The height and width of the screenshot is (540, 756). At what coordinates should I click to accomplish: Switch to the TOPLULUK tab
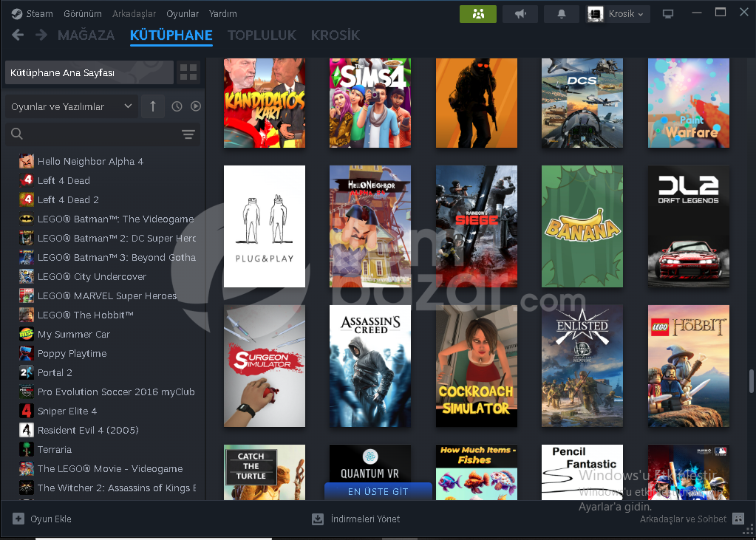click(x=262, y=35)
